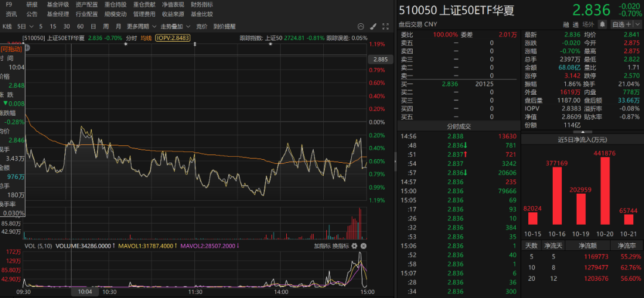Image resolution: width=644 pixels, height=298 pixels.
Task: Click the 净流额 column header
Action: 587,246
